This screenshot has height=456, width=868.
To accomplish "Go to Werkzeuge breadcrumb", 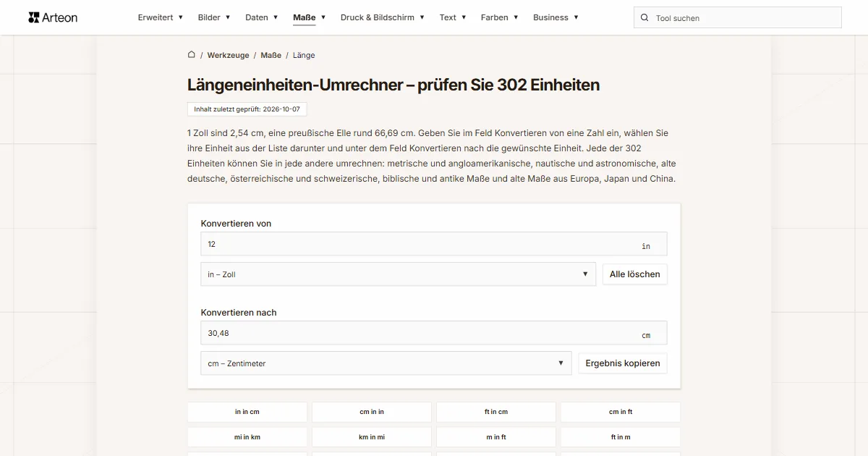I will coord(228,55).
